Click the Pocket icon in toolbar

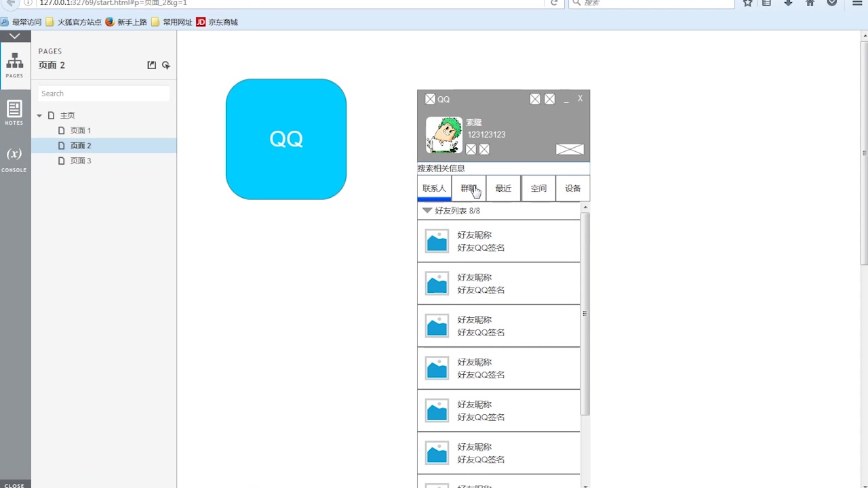click(832, 3)
